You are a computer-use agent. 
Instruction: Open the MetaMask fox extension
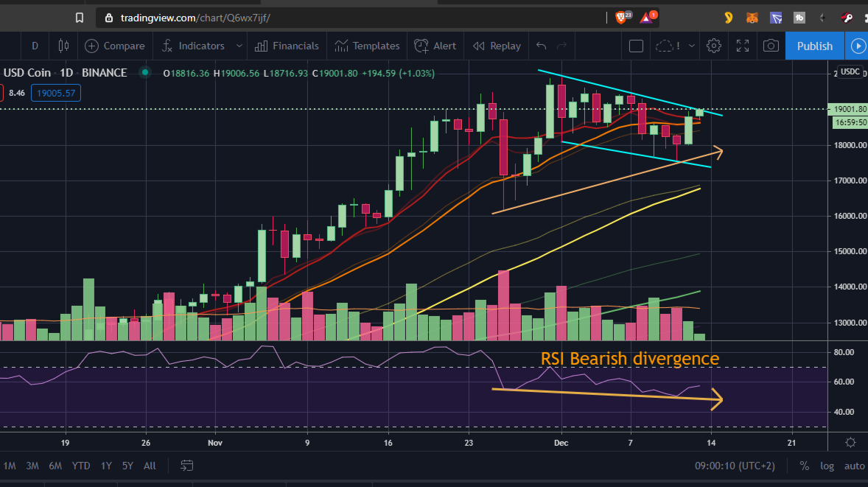click(x=752, y=18)
